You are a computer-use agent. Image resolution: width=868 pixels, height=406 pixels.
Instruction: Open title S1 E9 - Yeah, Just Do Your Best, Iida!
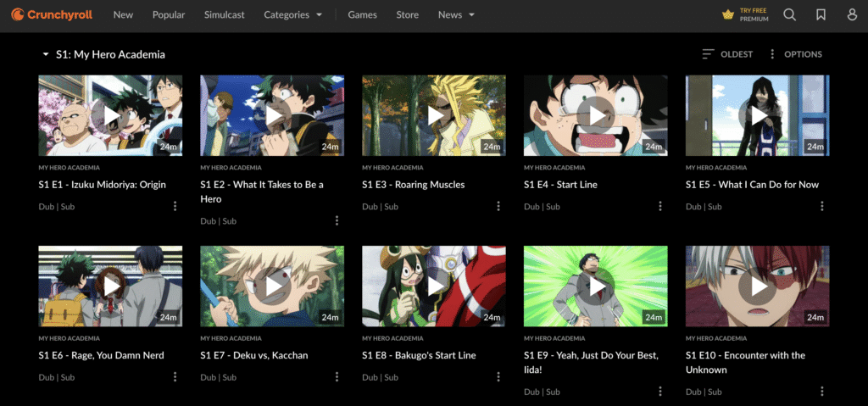591,362
